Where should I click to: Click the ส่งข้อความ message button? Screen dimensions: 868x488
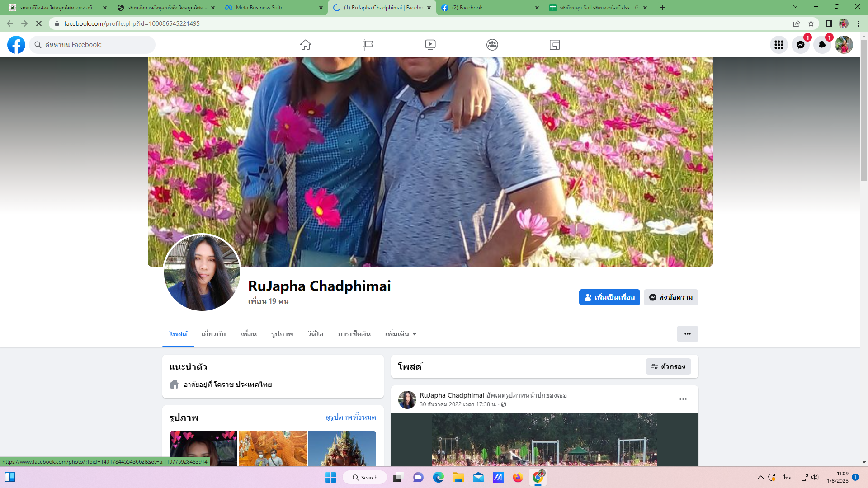pos(671,297)
